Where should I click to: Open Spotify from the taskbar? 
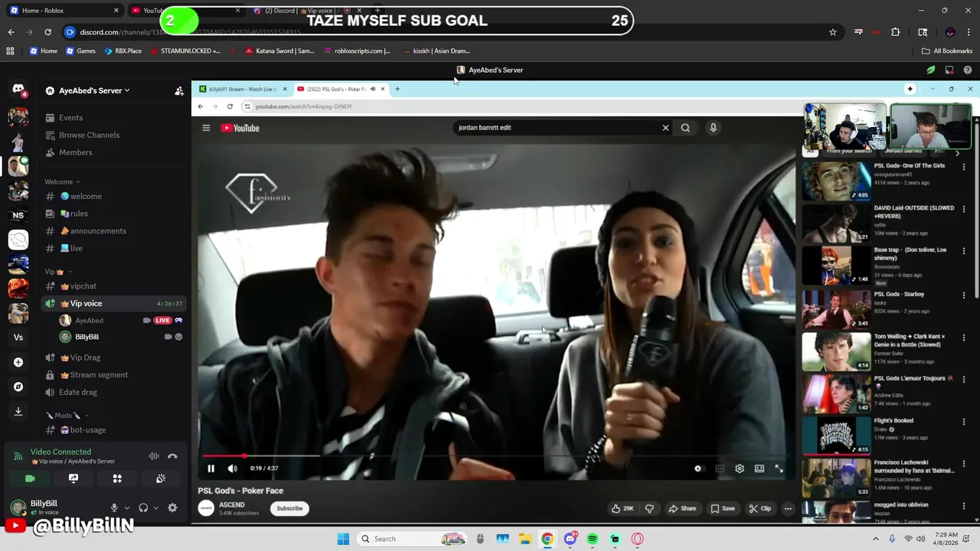593,539
